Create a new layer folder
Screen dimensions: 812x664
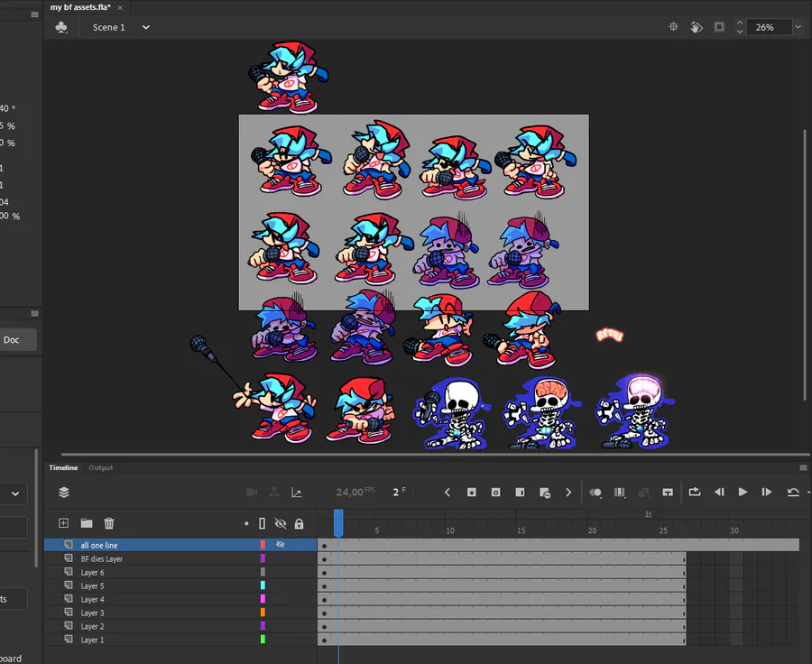tap(87, 523)
